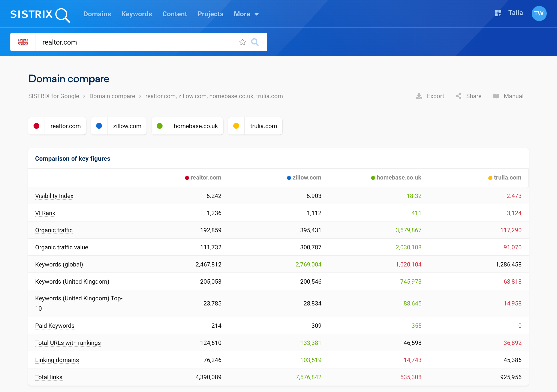Click the Keywords (global) row label
This screenshot has width=557, height=392.
(x=59, y=264)
